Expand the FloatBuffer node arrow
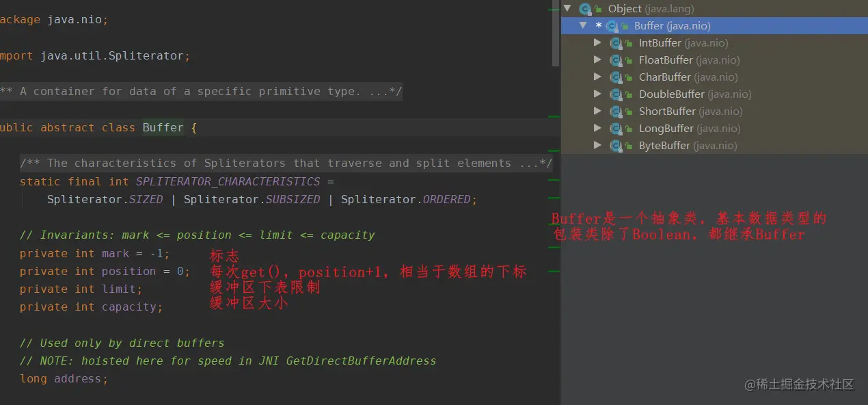This screenshot has width=868, height=405. click(597, 60)
